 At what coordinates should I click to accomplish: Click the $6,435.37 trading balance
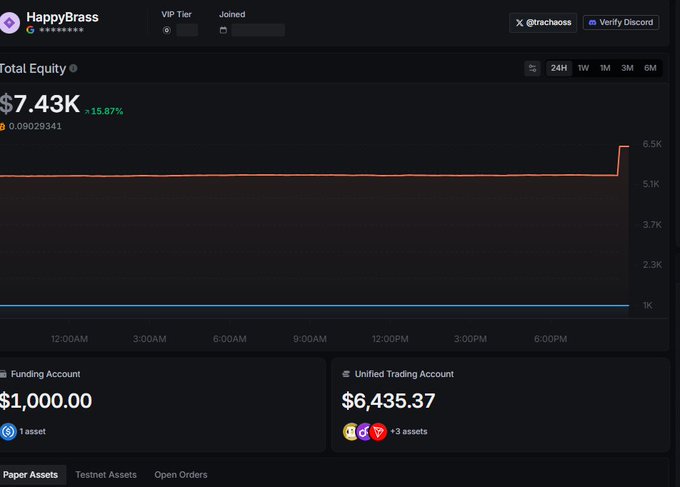[388, 401]
